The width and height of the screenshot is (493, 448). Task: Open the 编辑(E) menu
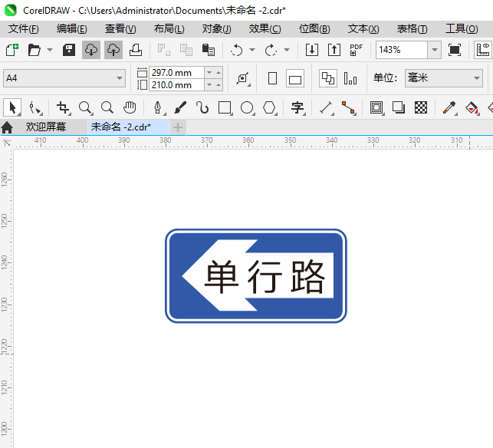click(71, 29)
